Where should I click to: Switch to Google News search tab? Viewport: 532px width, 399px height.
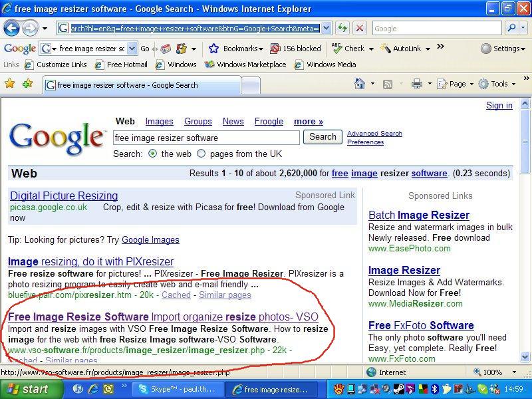point(233,122)
